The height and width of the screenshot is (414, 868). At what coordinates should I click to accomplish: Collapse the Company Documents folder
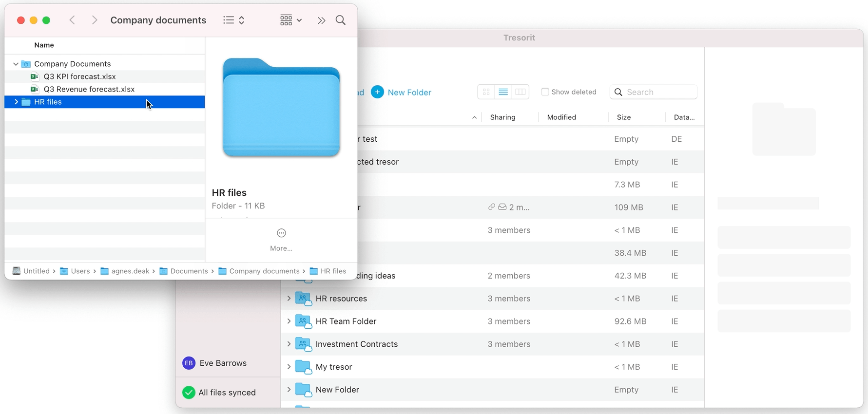pos(16,64)
